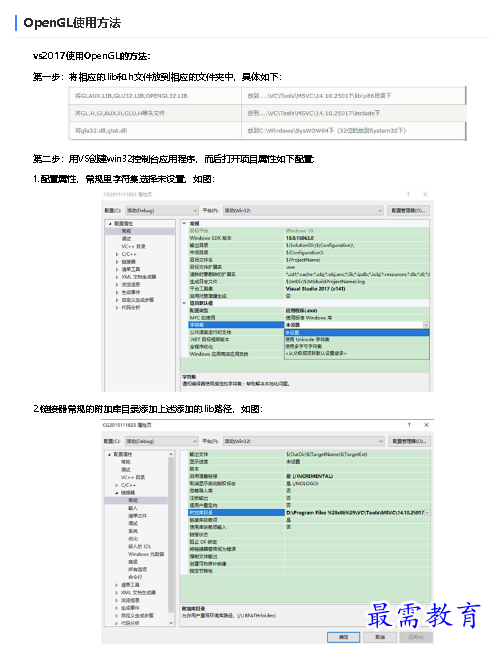Select highlighted 常规 item under 链接器
The image size is (489, 647).
coord(136,500)
